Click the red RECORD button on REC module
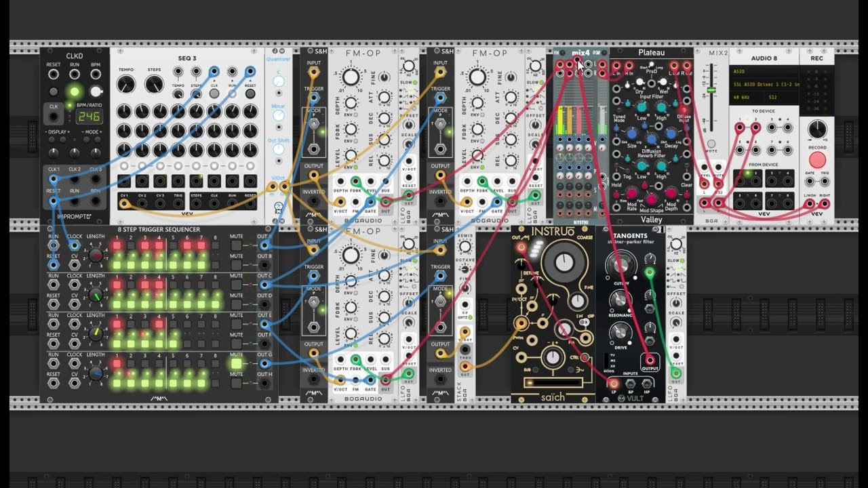 coord(817,159)
